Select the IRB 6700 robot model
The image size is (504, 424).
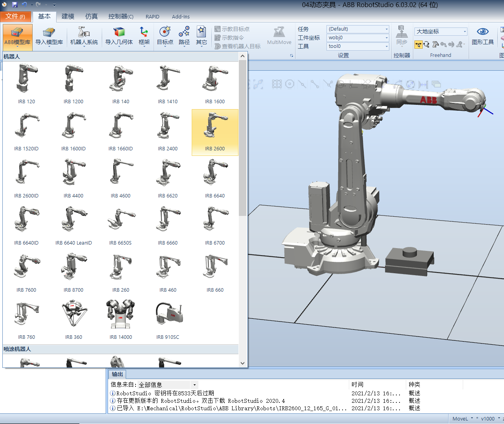pyautogui.click(x=215, y=227)
